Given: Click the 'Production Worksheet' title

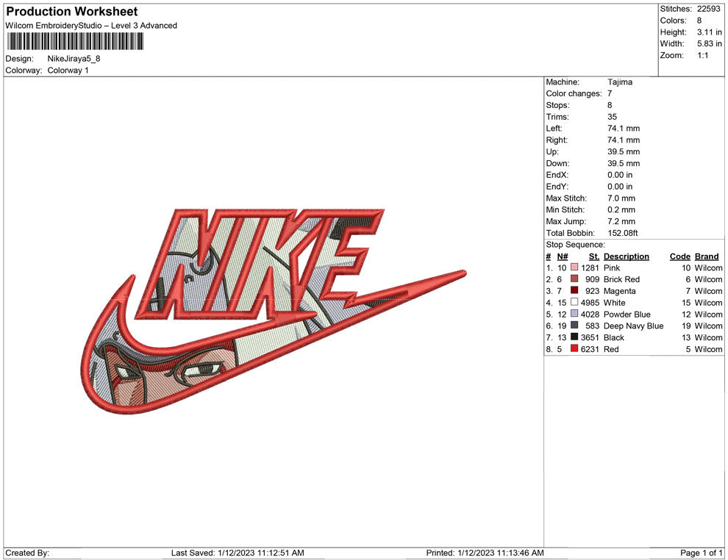Looking at the screenshot, I should (x=72, y=12).
